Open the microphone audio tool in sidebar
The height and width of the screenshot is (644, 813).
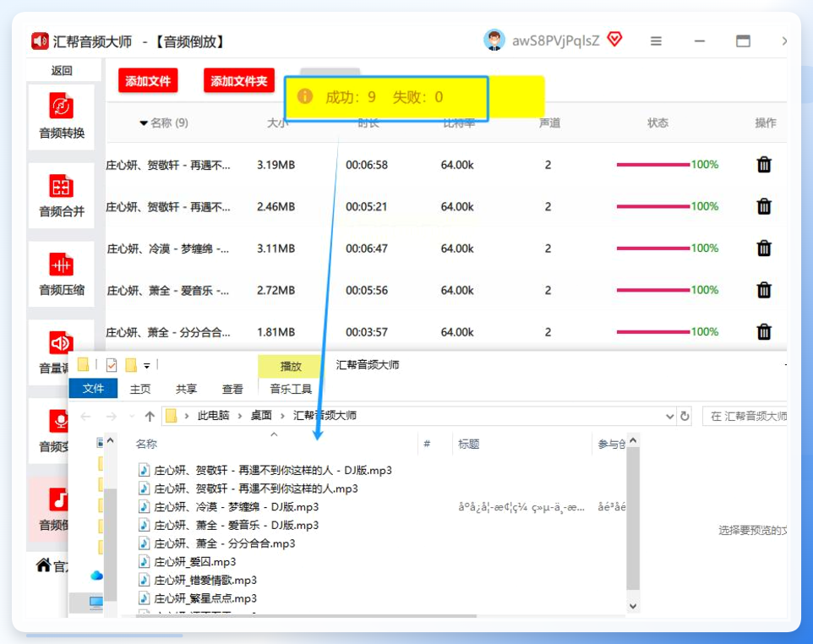(59, 421)
